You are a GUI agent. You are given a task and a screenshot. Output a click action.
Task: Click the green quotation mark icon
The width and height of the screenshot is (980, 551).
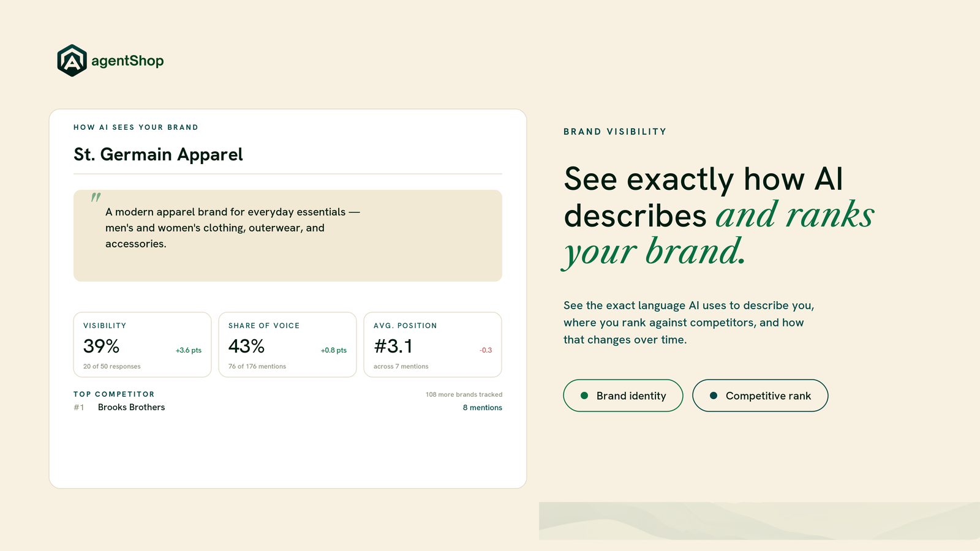pyautogui.click(x=96, y=197)
